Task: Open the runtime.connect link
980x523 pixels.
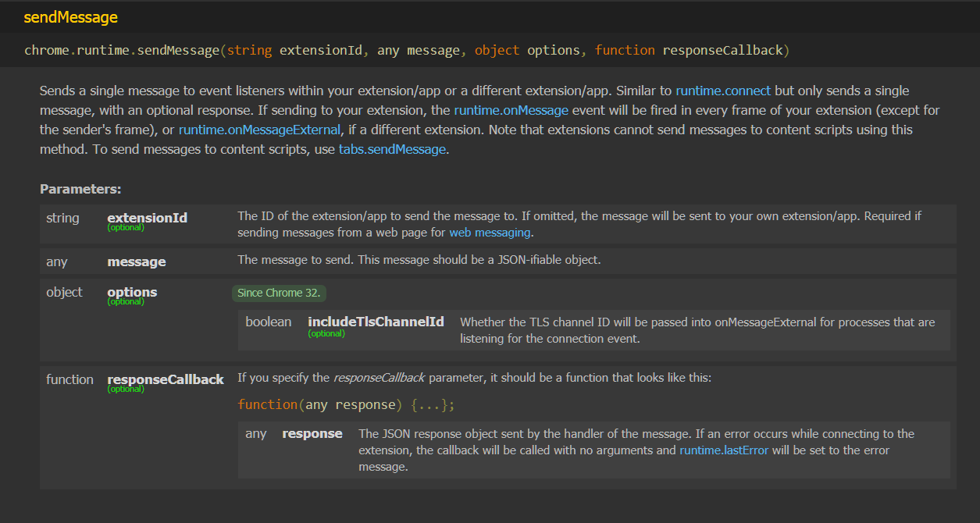Action: click(722, 91)
